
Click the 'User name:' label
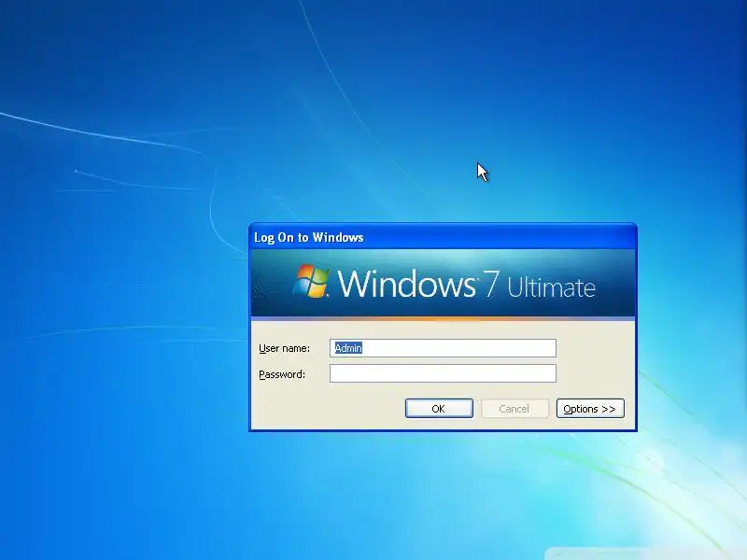[284, 348]
